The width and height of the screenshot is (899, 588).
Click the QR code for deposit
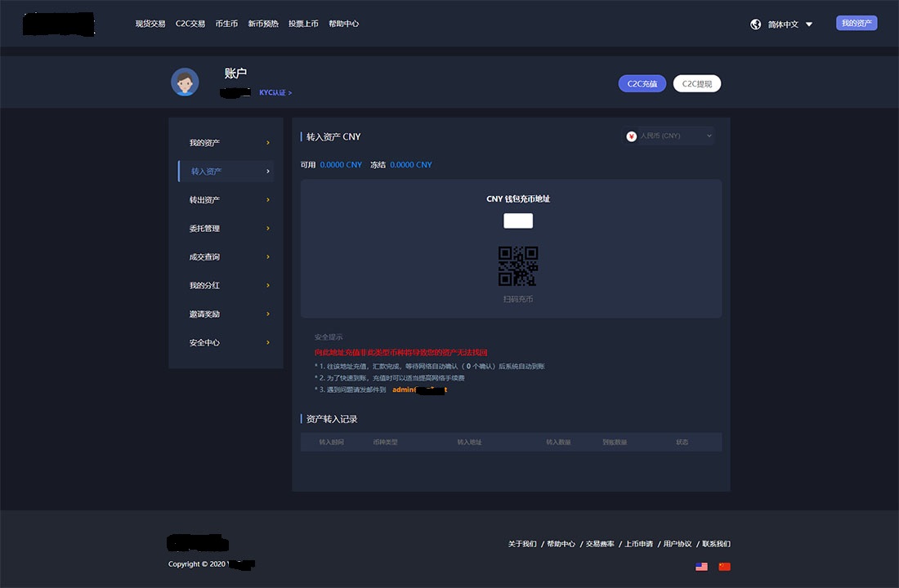(517, 266)
